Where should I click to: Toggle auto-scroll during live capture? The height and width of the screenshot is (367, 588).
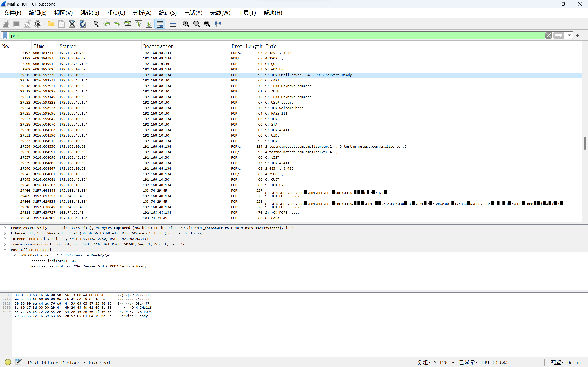tap(160, 24)
